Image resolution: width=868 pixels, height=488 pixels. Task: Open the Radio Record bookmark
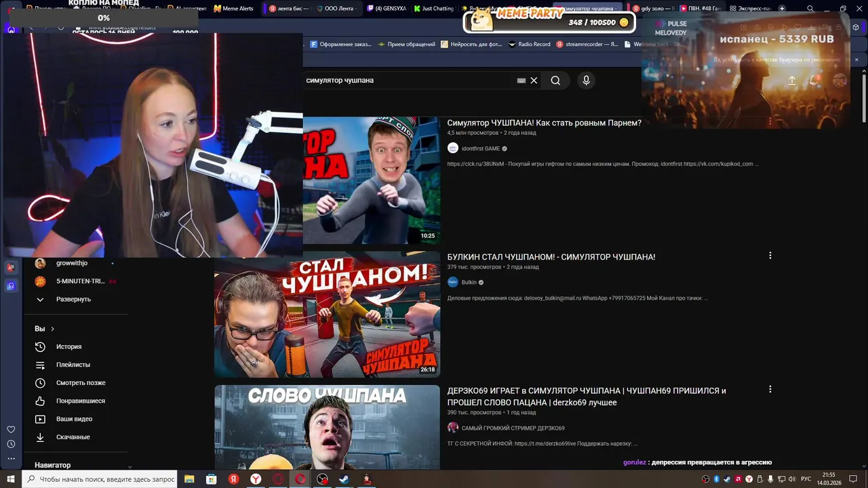pyautogui.click(x=530, y=44)
